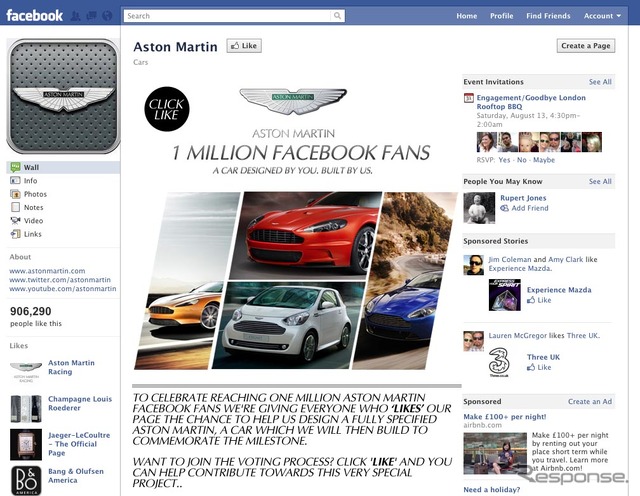Click the Photos icon in sidebar
The height and width of the screenshot is (496, 640).
15,194
